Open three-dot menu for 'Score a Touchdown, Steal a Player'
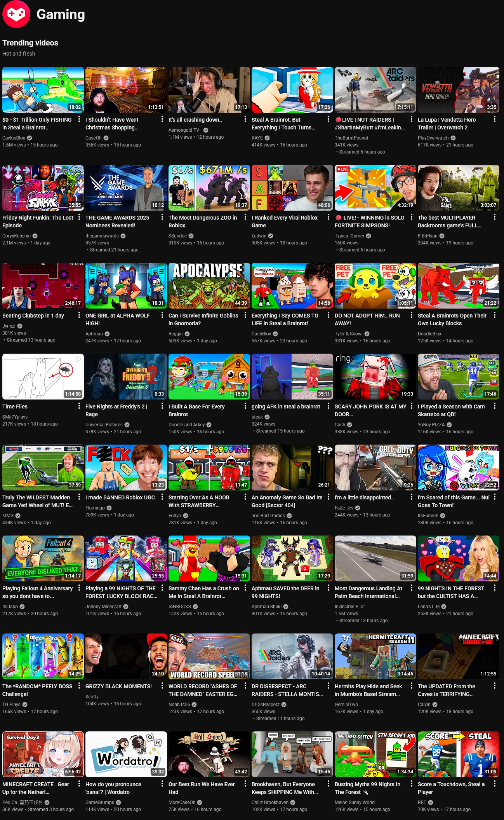Image resolution: width=504 pixels, height=820 pixels. point(495,784)
